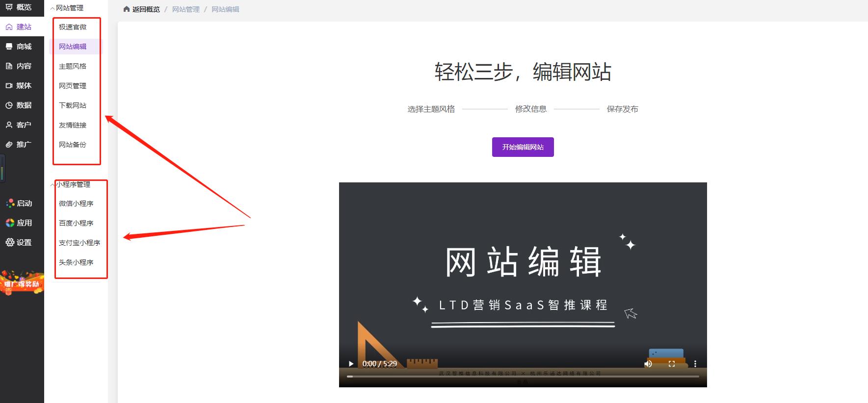Open the 设置 settings section
The image size is (868, 403).
19,243
